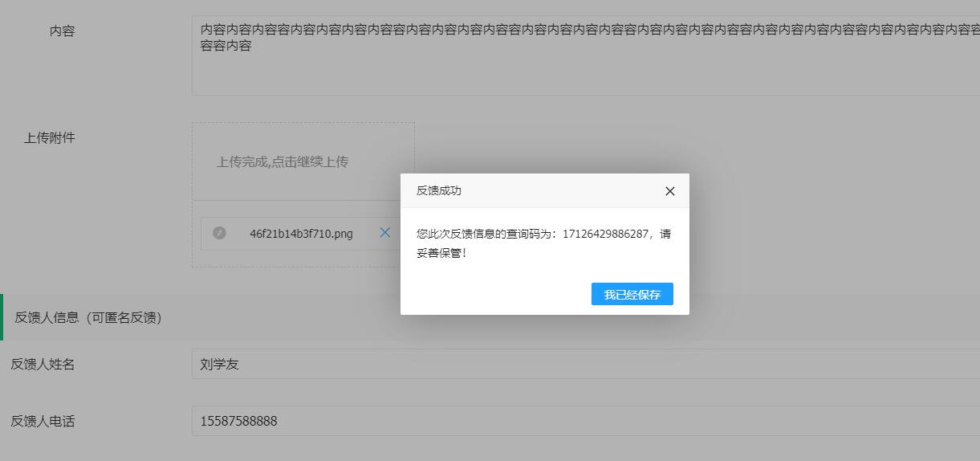Click the 上传附件 label
Viewport: 980px width, 461px height.
pyautogui.click(x=49, y=138)
